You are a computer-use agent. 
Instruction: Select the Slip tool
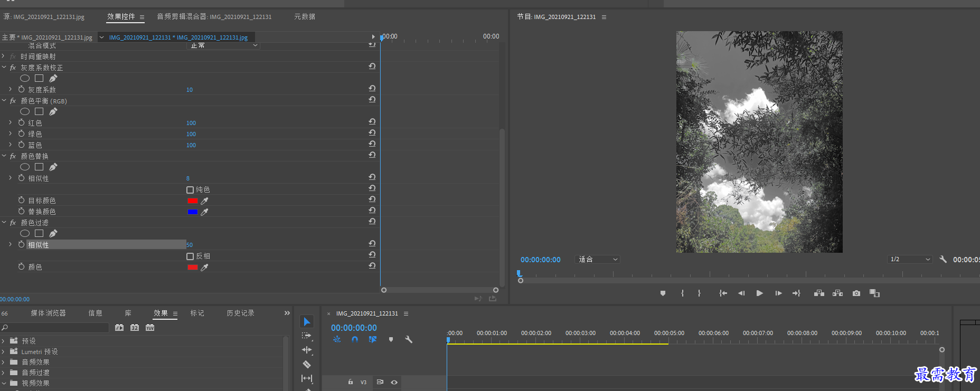tap(307, 378)
